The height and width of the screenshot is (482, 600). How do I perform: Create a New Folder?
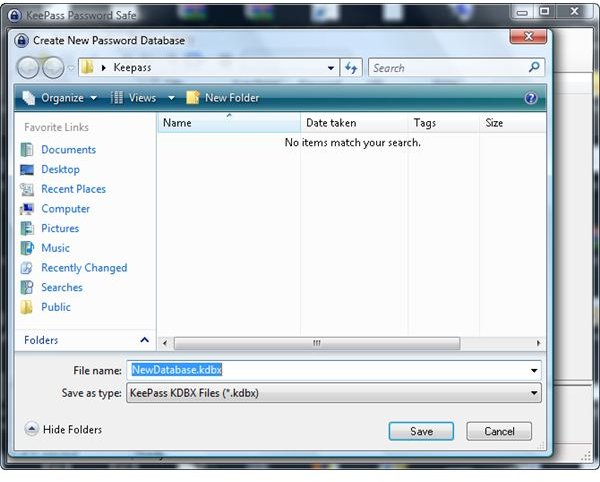223,98
